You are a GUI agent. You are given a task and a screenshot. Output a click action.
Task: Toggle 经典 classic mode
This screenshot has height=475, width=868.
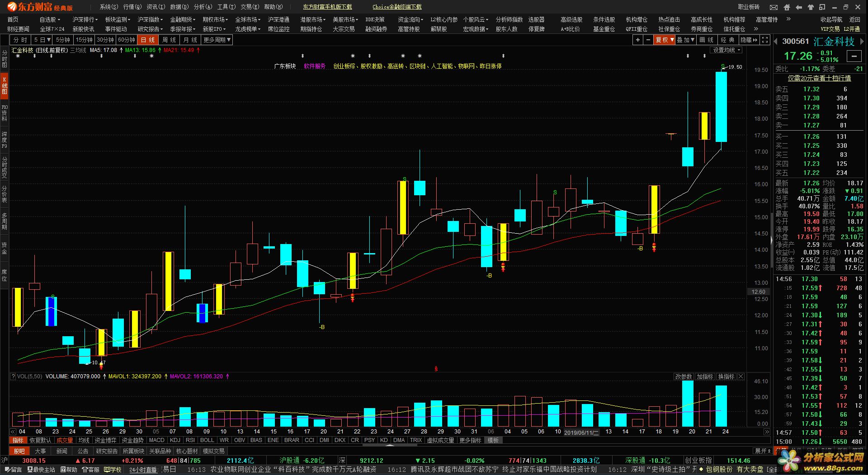(727, 40)
